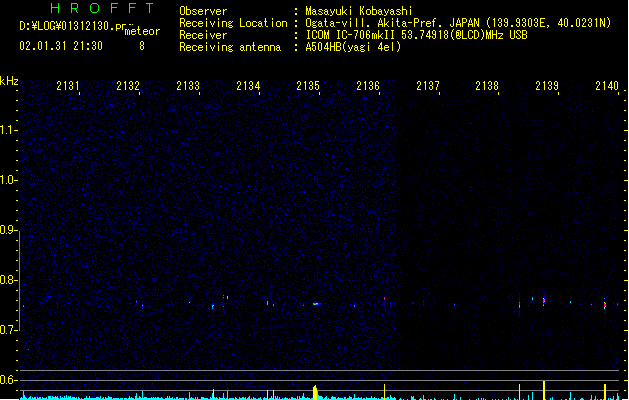Click the HROFFT title text
This screenshot has width=629, height=400.
point(102,8)
